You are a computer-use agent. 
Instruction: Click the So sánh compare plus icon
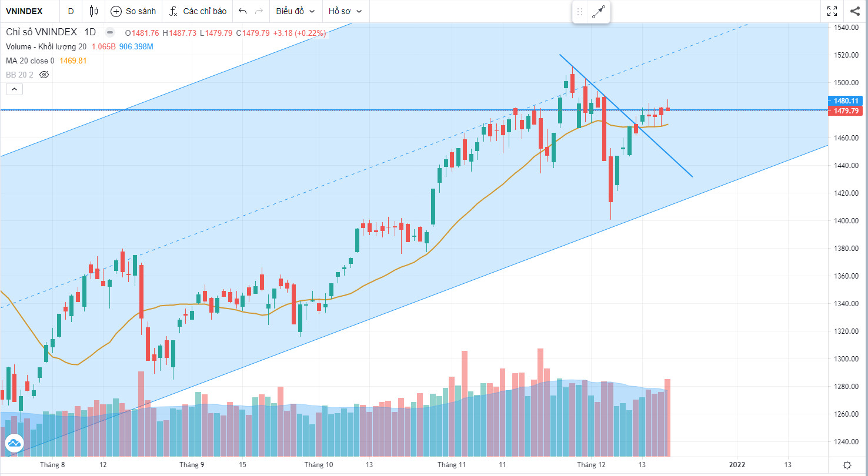click(x=116, y=11)
